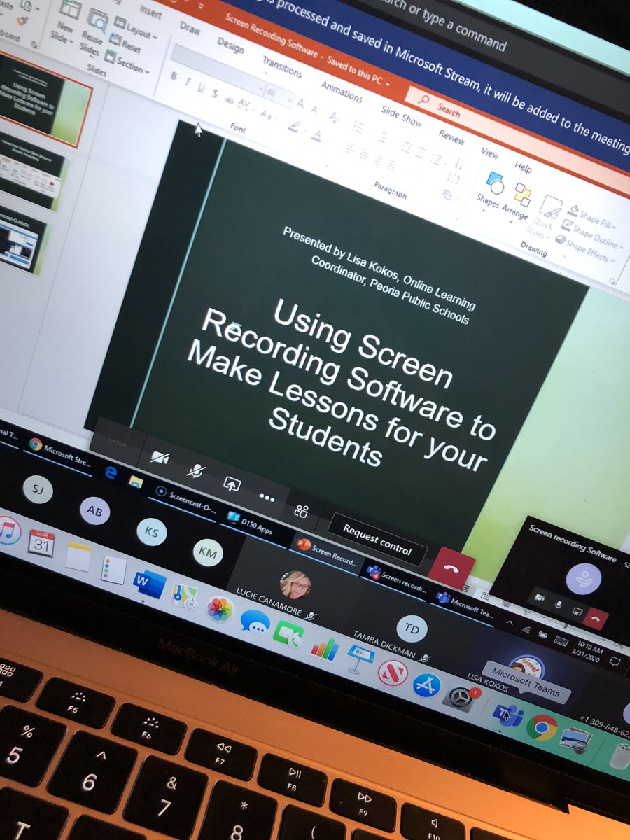Launch FaceTime from the Mac dock
The image size is (630, 840).
(288, 635)
